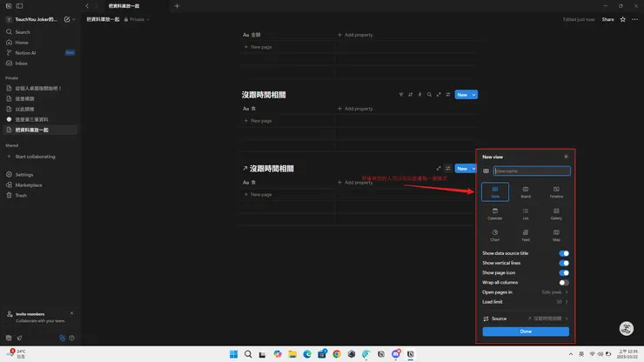This screenshot has width=644, height=362.
Task: Toggle Show vertical lines switch
Action: [564, 263]
